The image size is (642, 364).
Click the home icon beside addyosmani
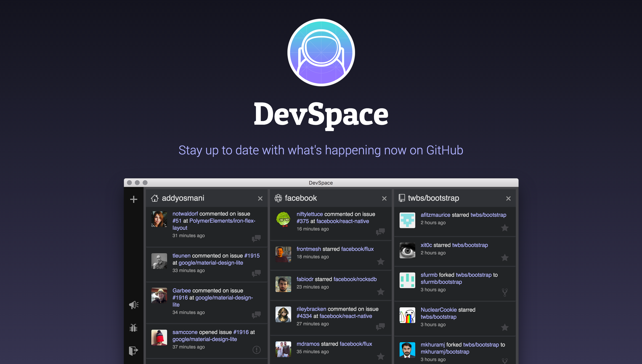point(155,198)
